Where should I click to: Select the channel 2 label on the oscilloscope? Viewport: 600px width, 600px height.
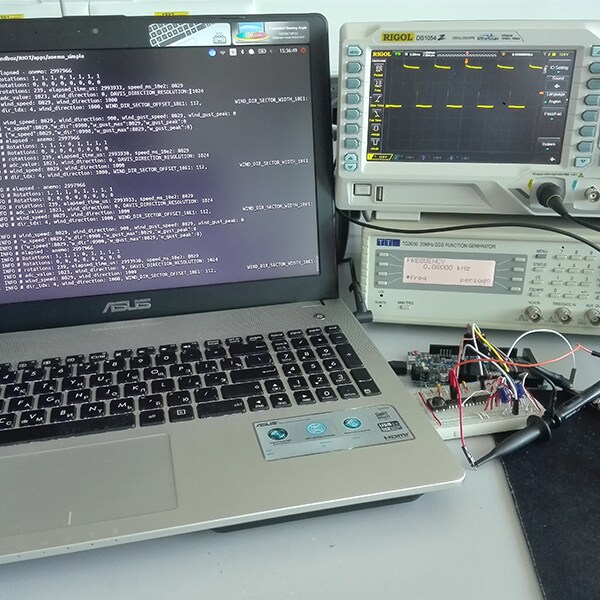pyautogui.click(x=405, y=157)
